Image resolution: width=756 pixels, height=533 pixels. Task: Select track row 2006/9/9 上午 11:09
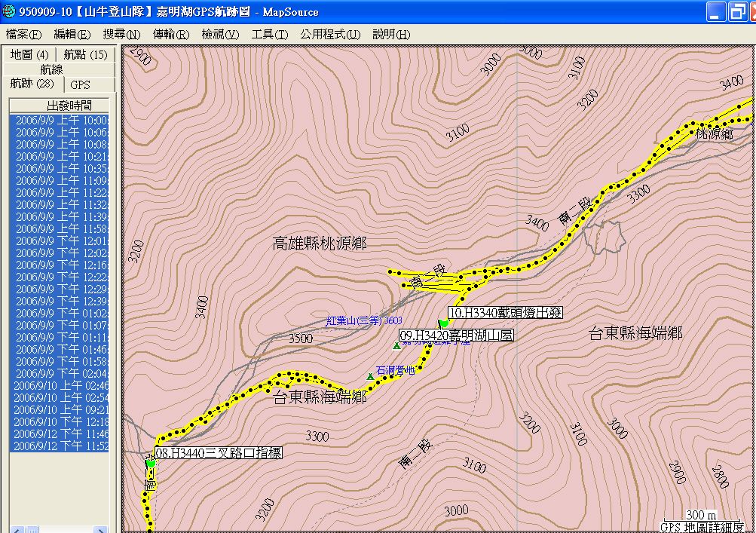click(x=60, y=180)
